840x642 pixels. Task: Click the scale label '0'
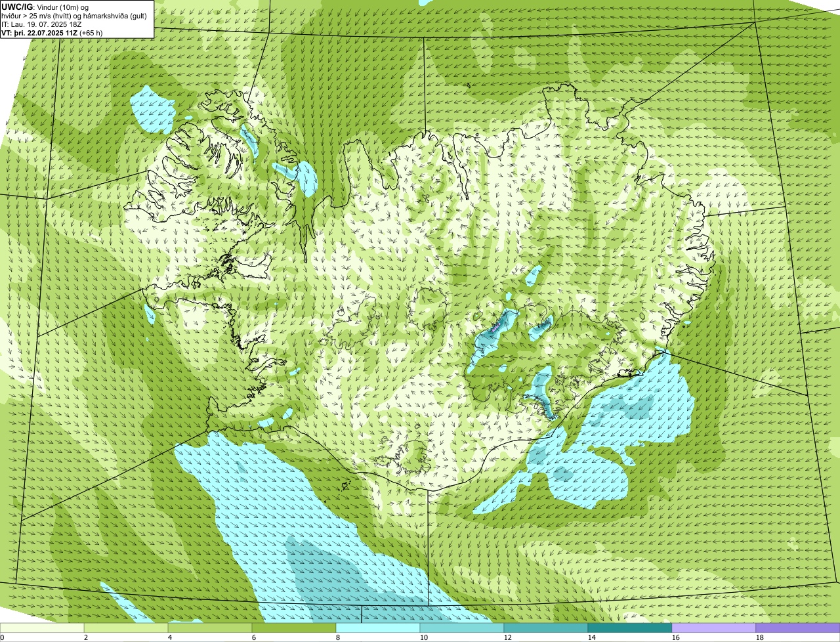pyautogui.click(x=2, y=637)
